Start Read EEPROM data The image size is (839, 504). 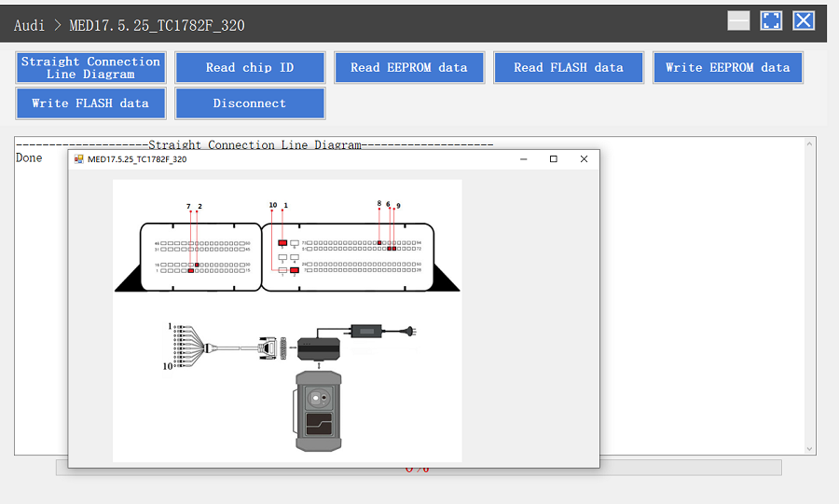pos(408,67)
